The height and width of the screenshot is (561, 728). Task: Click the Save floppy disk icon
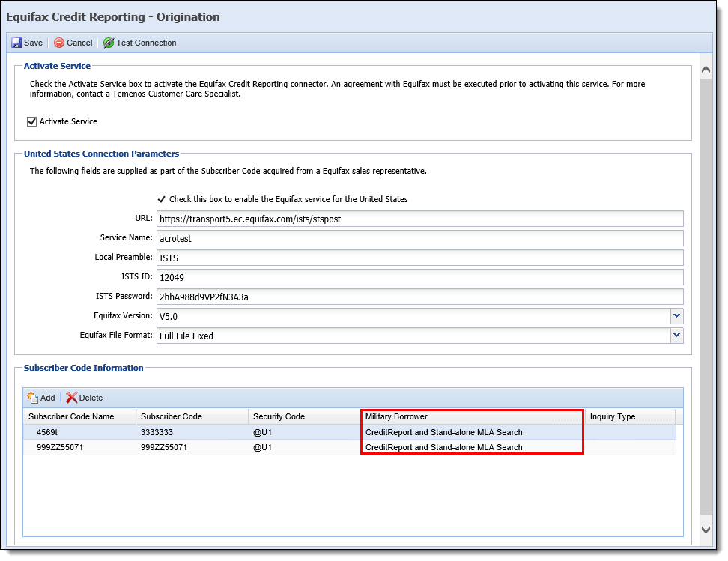point(16,43)
